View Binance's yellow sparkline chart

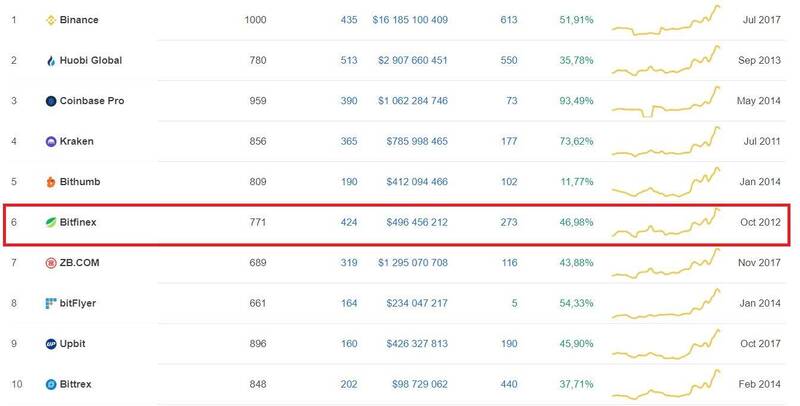666,20
